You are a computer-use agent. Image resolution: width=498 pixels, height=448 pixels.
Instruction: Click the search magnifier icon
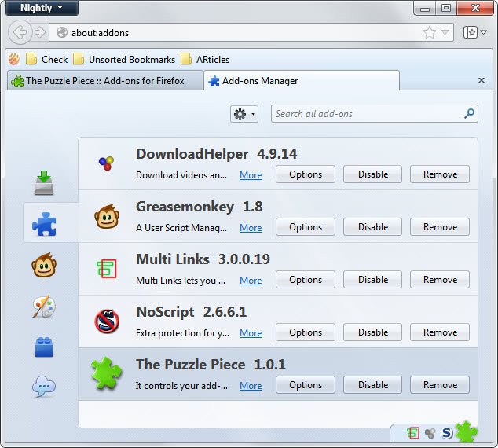pyautogui.click(x=469, y=113)
